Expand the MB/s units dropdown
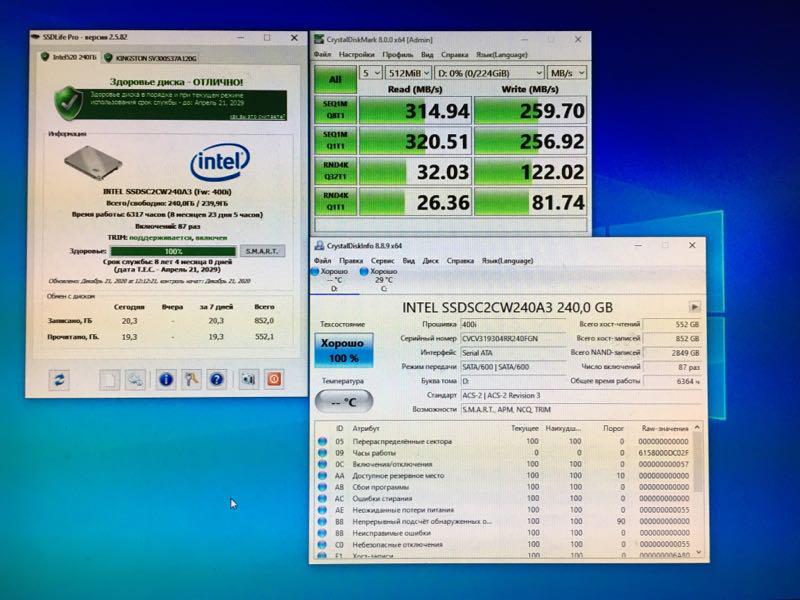Viewport: 800px width, 600px height. [x=570, y=73]
